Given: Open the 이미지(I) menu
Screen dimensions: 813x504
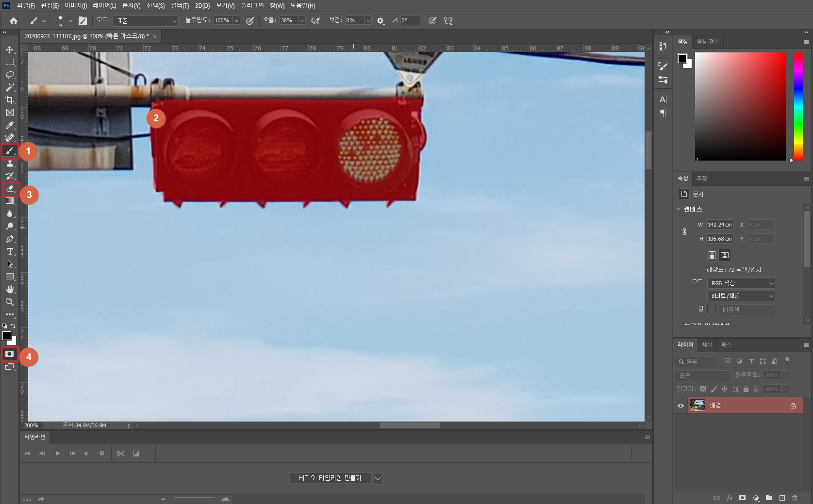Looking at the screenshot, I should 76,5.
